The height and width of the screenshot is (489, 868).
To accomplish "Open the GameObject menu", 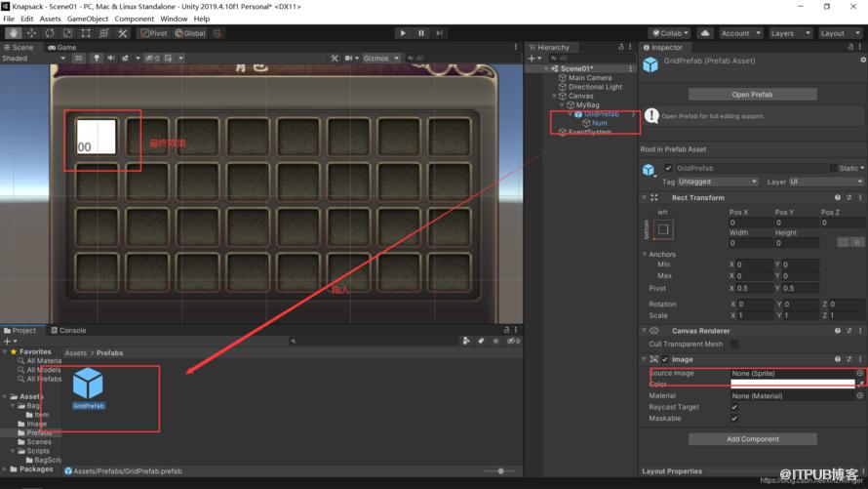I will pos(88,19).
